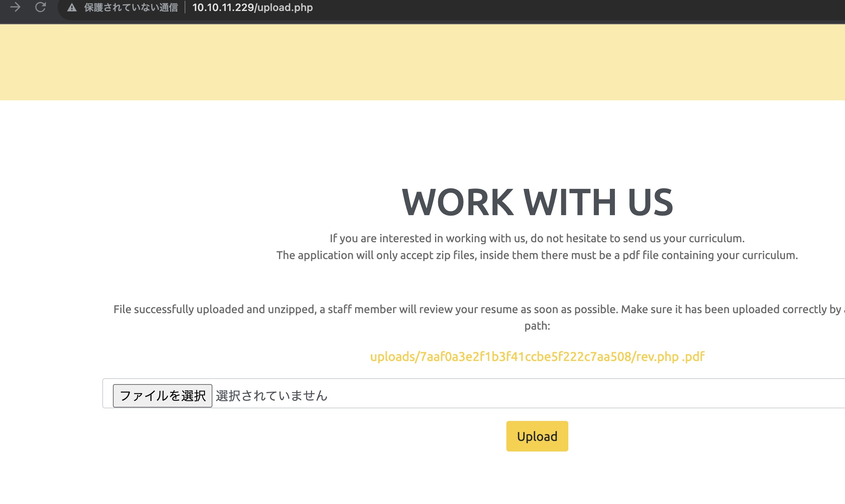
Task: Click the 'only accept zip files' sentence
Action: point(537,255)
